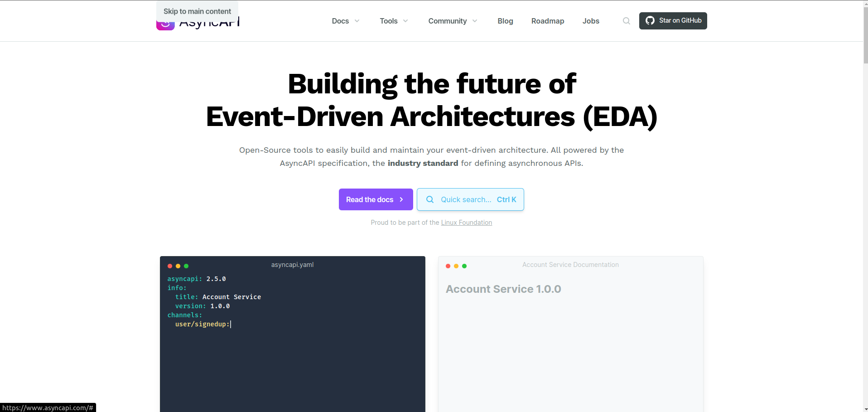Click the AsyncAPI logo icon

(x=165, y=26)
